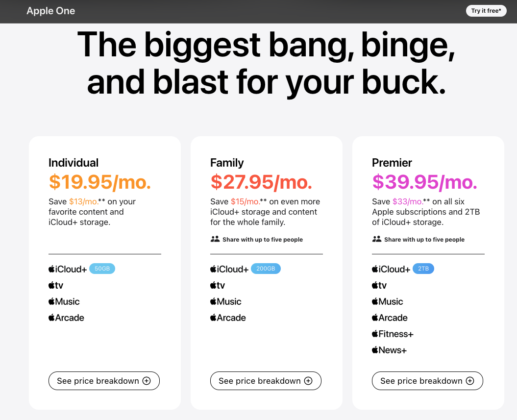Expand Individual plan price breakdown
The width and height of the screenshot is (517, 420).
point(104,381)
